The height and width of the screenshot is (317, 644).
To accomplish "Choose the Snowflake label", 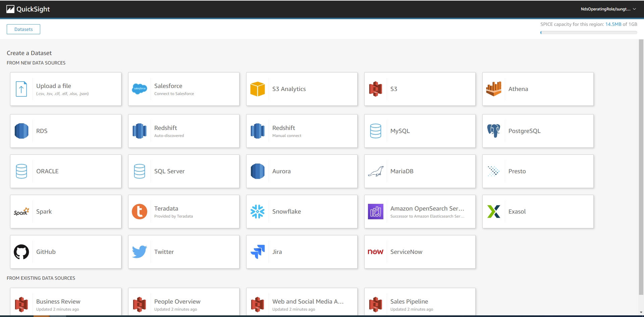I will point(287,212).
